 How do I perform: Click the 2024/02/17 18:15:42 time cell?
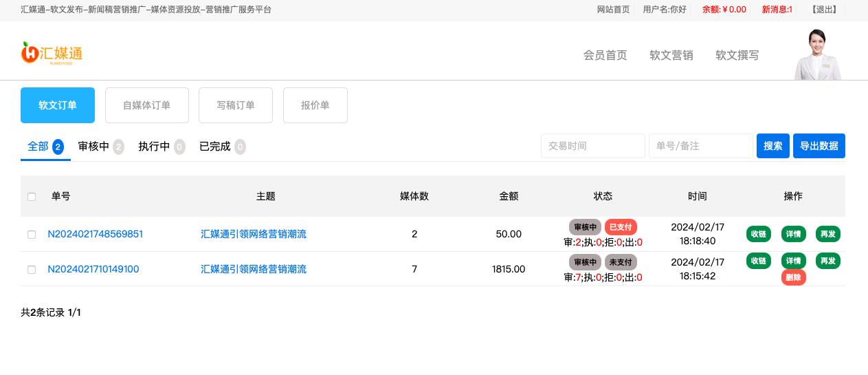pos(698,269)
